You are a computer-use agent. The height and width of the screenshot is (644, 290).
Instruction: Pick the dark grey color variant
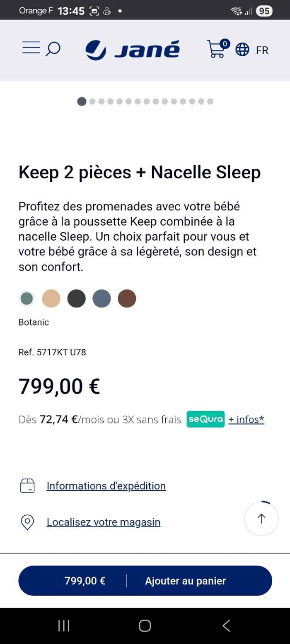[77, 298]
